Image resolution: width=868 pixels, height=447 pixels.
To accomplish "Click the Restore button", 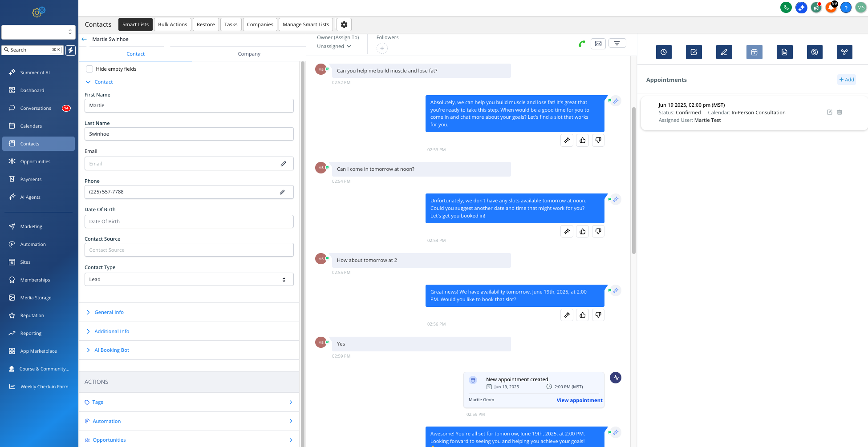I will 206,24.
